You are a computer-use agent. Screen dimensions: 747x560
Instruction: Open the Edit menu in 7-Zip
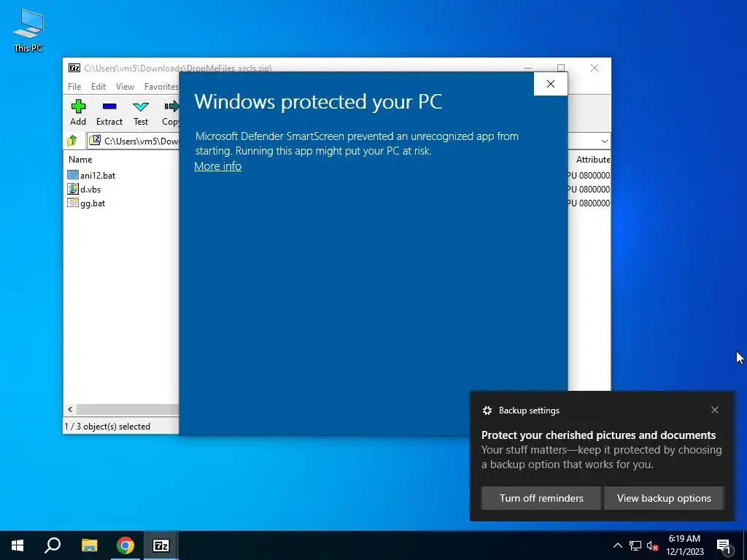click(x=98, y=86)
